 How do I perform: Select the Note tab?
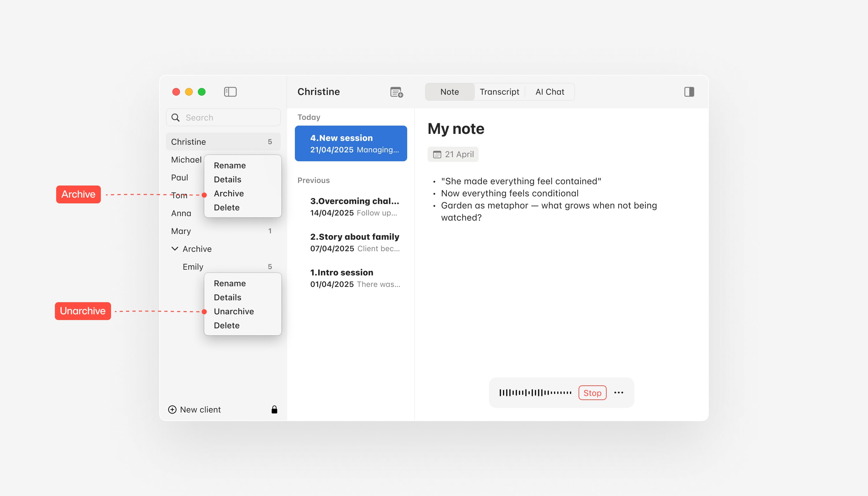449,91
